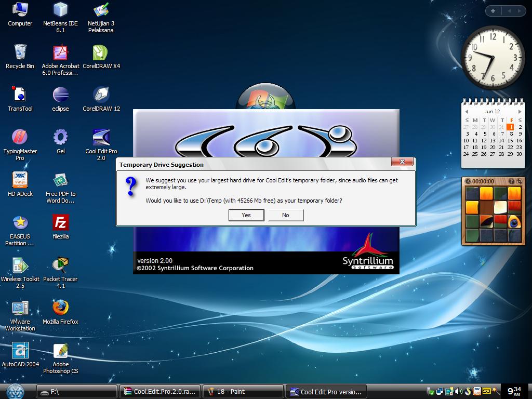This screenshot has height=399, width=532.
Task: Select Free PDF to Word Doc icon
Action: click(x=60, y=188)
